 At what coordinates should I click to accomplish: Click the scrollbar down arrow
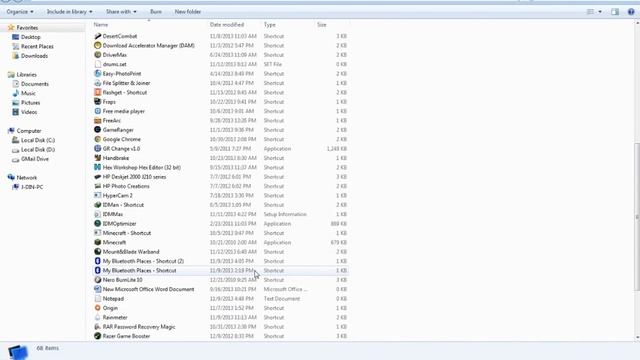(x=637, y=338)
